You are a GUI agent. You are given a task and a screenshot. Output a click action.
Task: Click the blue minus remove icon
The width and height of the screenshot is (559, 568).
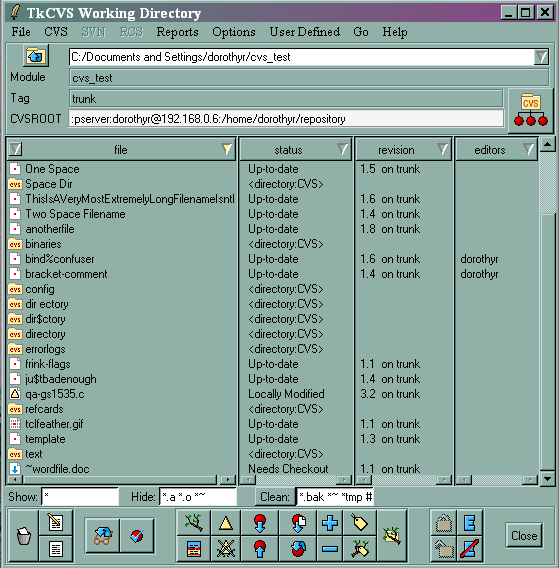(330, 549)
